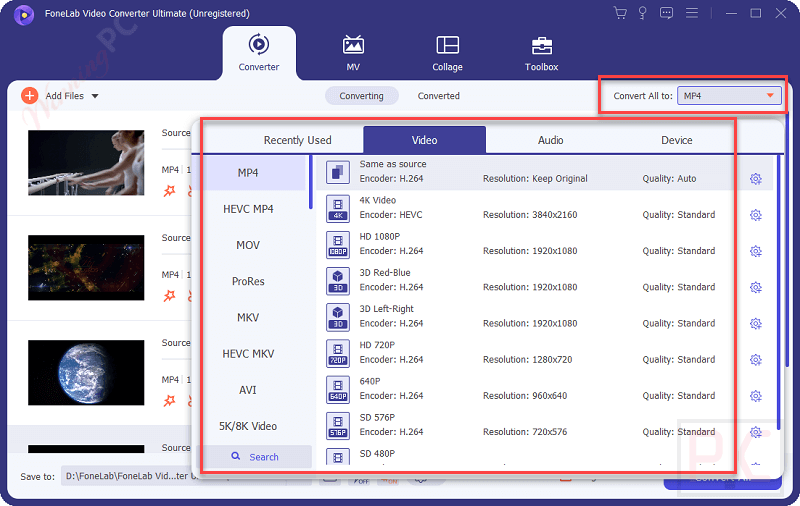This screenshot has height=506, width=800.
Task: Select the ballet dancers video thumbnail
Action: click(86, 163)
